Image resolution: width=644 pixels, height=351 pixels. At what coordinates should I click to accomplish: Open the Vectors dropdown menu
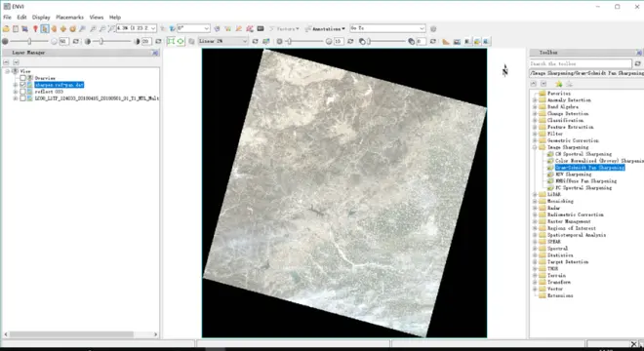click(284, 28)
